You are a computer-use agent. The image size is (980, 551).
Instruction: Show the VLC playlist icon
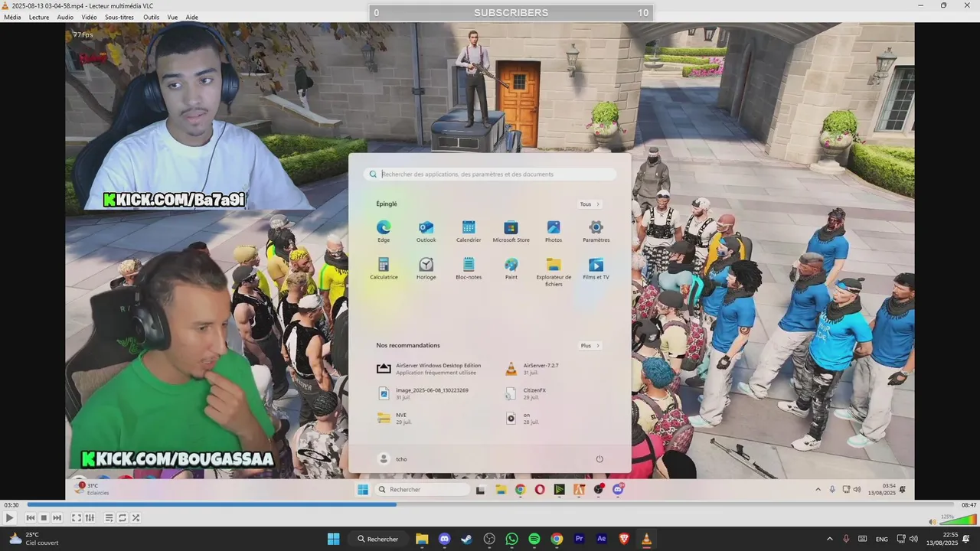click(x=109, y=518)
